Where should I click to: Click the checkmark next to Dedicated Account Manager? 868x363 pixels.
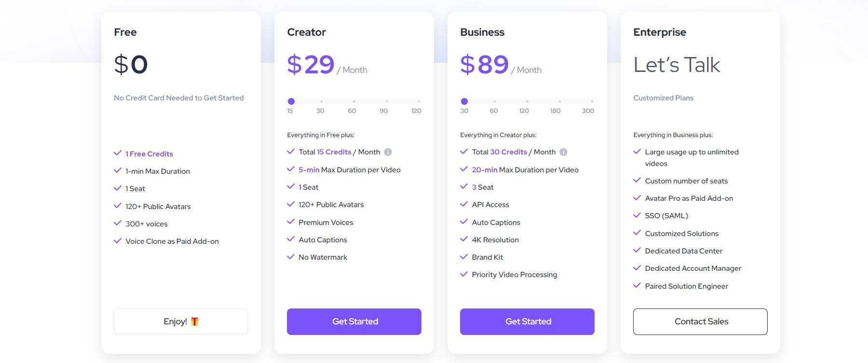pos(637,268)
